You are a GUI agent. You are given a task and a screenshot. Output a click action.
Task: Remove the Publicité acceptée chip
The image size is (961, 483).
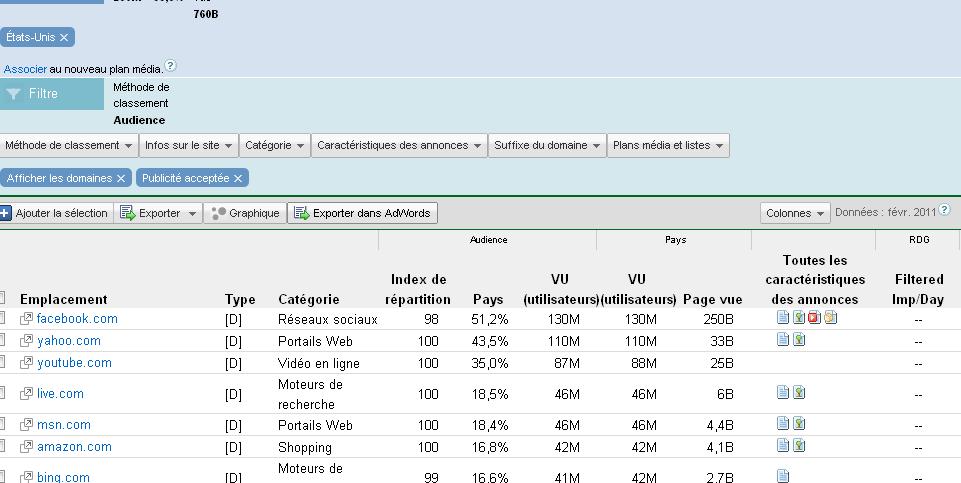pyautogui.click(x=238, y=178)
